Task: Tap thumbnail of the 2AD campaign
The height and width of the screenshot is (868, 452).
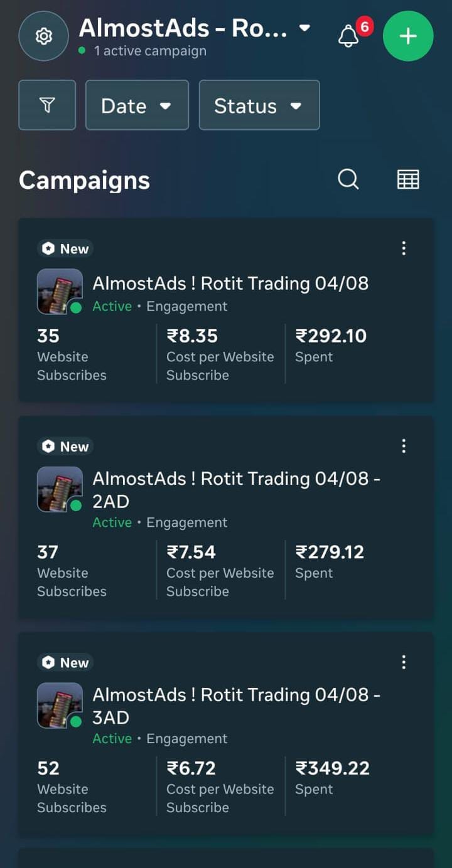Action: pos(60,489)
